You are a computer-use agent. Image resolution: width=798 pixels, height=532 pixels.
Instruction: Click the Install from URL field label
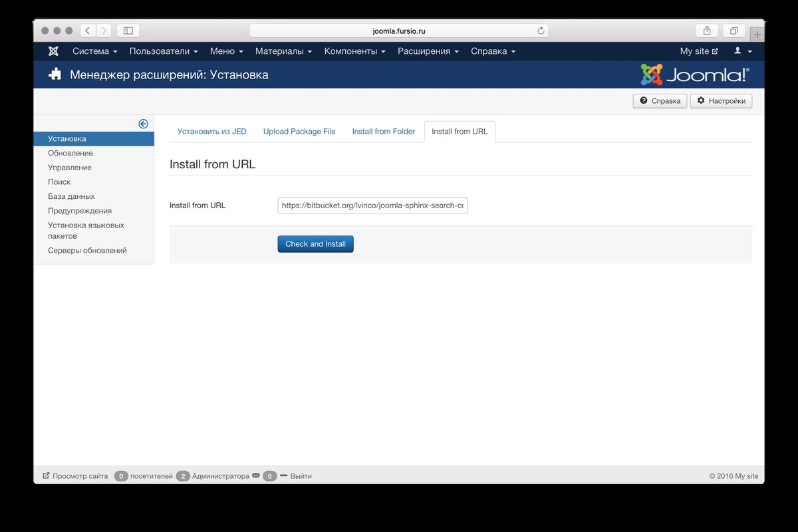point(198,205)
